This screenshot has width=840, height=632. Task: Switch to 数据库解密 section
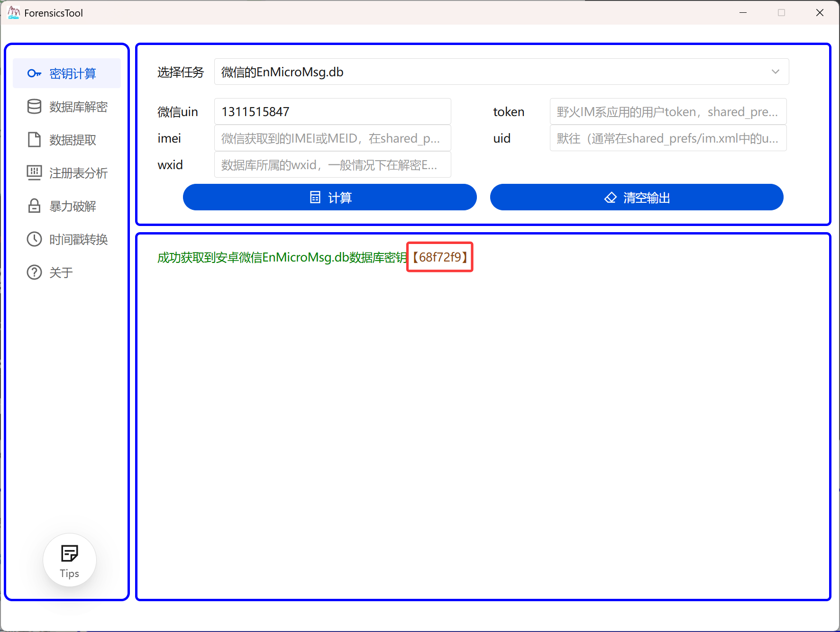point(67,107)
